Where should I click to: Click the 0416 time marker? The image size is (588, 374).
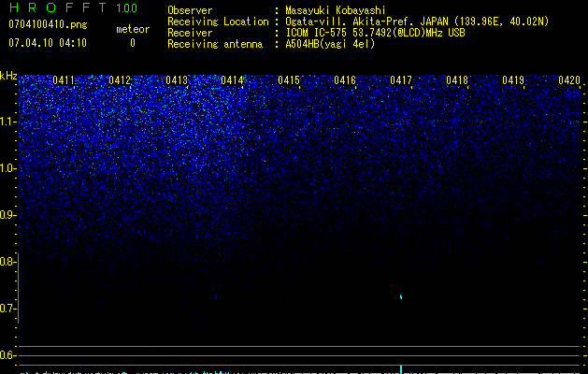[345, 80]
